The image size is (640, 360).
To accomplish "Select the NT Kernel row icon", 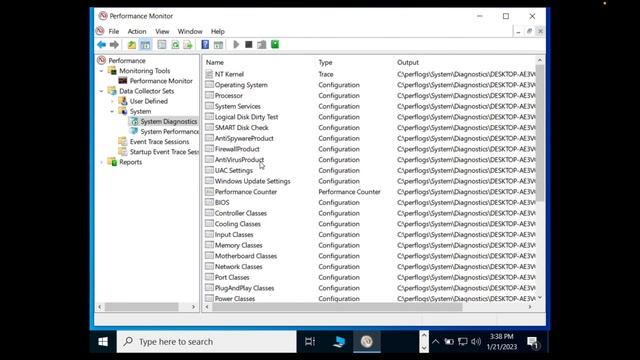I will coord(209,74).
